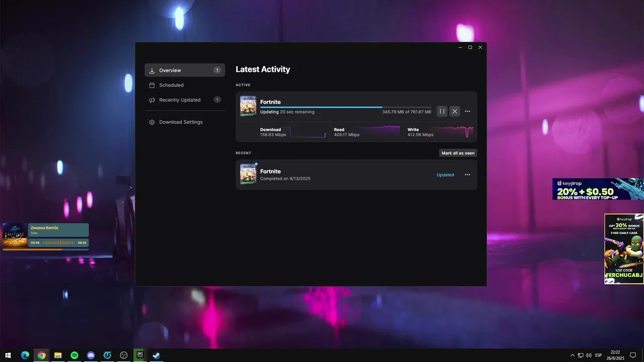Minimize the Epic downloads window

[x=460, y=47]
